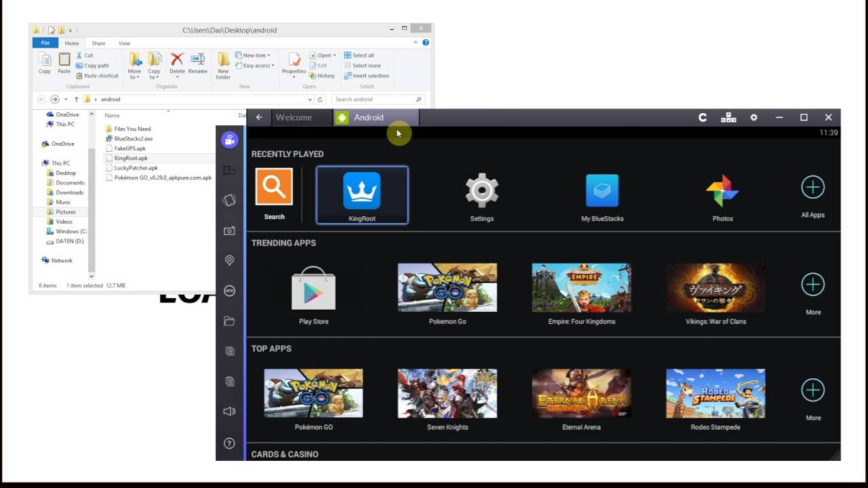Open the Open dropdown in Explorer ribbon
This screenshot has width=868, height=488.
pos(323,56)
